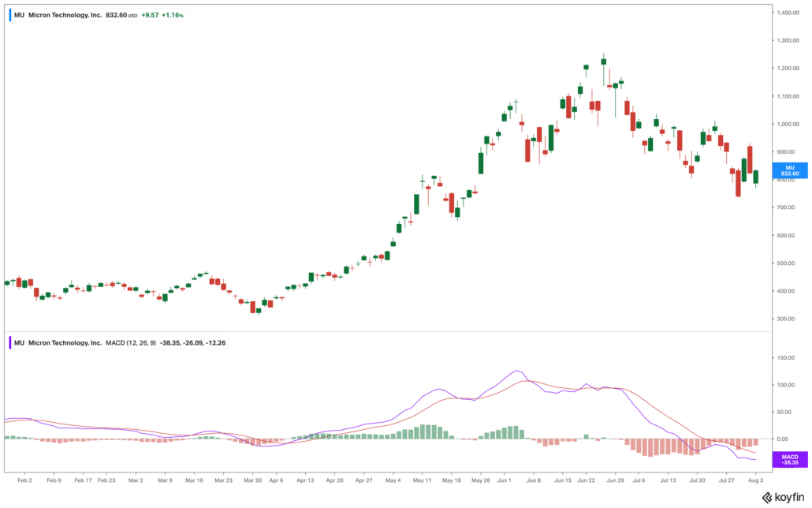Click the Jul 20 date label

[697, 480]
